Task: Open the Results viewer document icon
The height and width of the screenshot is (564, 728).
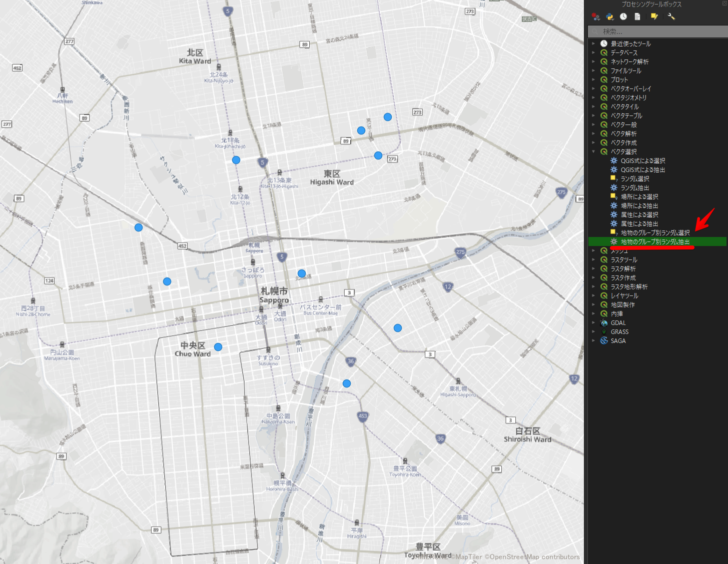Action: coord(637,16)
